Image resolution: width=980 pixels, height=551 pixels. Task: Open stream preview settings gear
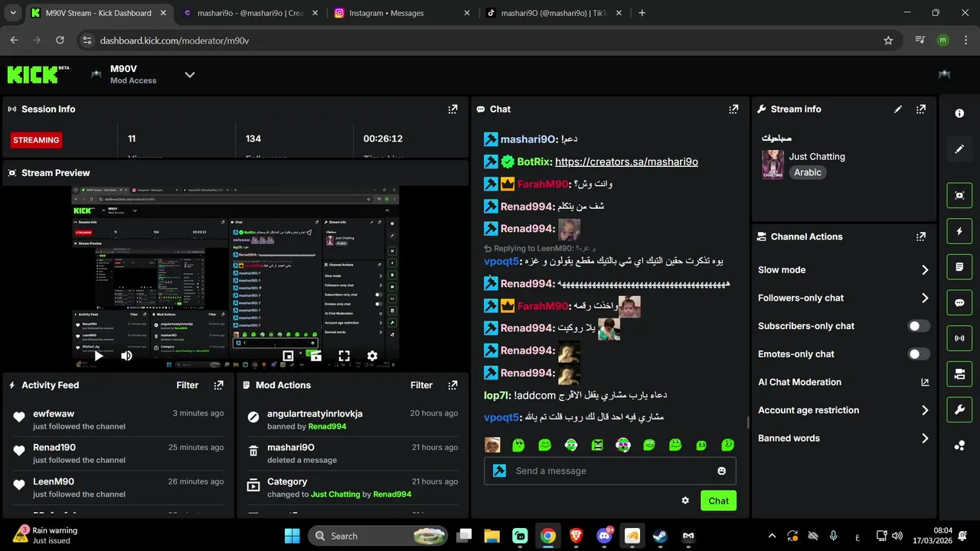(372, 356)
